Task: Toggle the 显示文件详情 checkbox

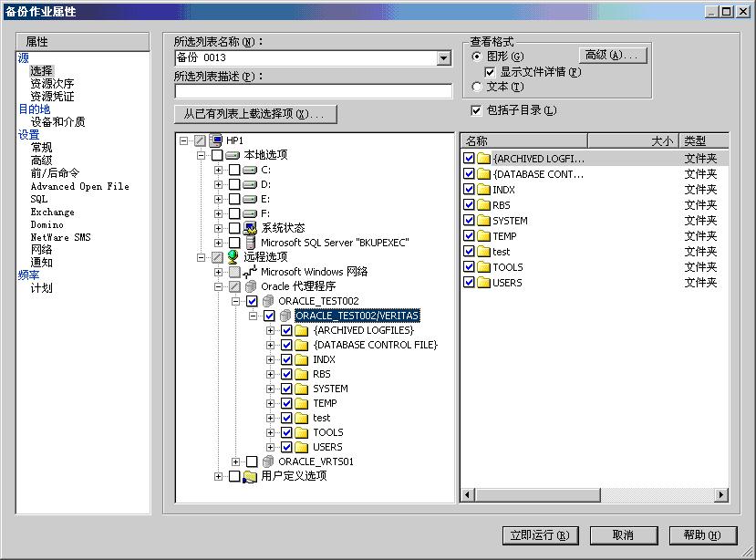Action: click(490, 72)
